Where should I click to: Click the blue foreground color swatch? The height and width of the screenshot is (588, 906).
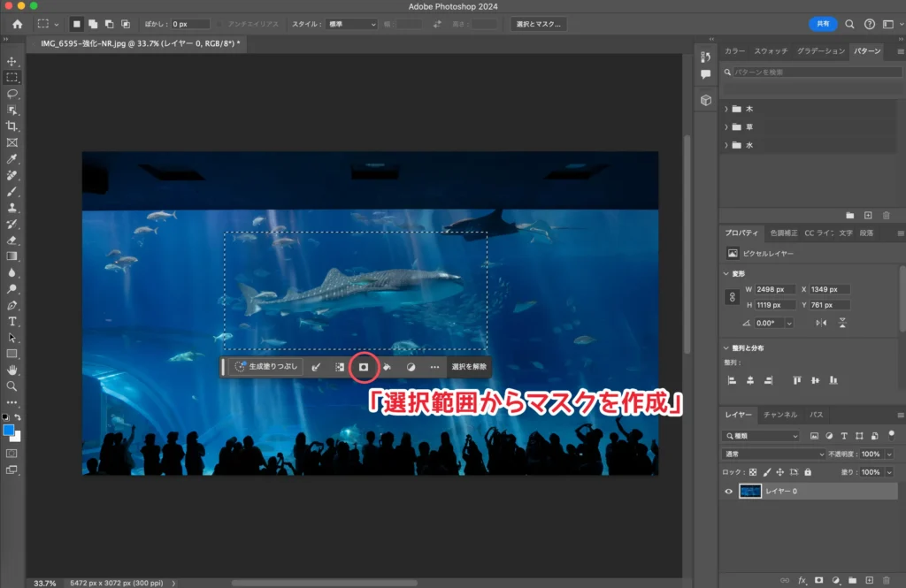[x=9, y=430]
